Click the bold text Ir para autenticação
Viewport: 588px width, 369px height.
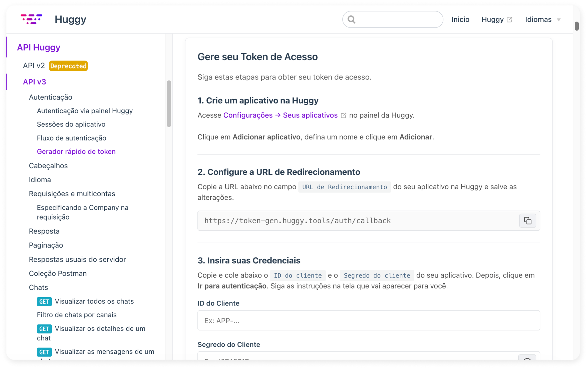(232, 286)
